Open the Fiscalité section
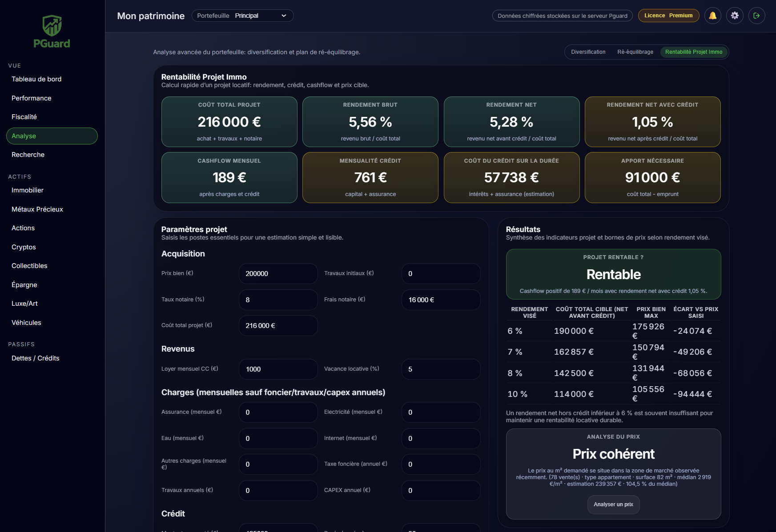This screenshot has height=532, width=776. point(24,117)
